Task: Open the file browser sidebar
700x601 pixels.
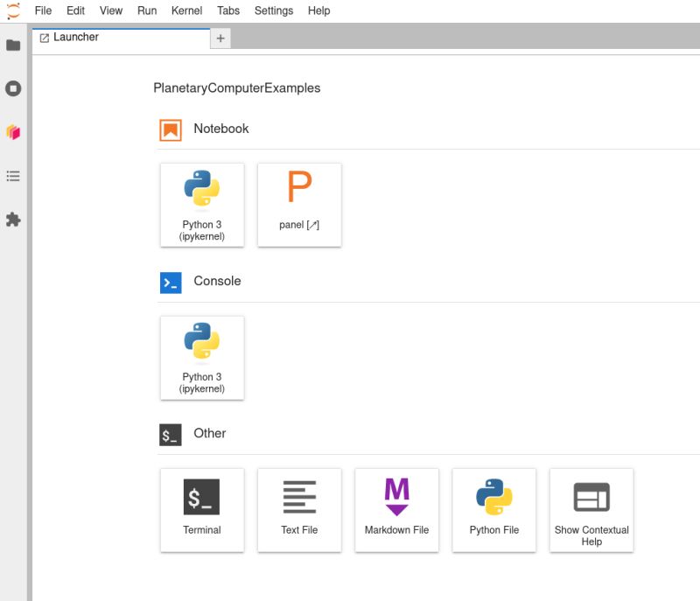Action: coord(13,45)
